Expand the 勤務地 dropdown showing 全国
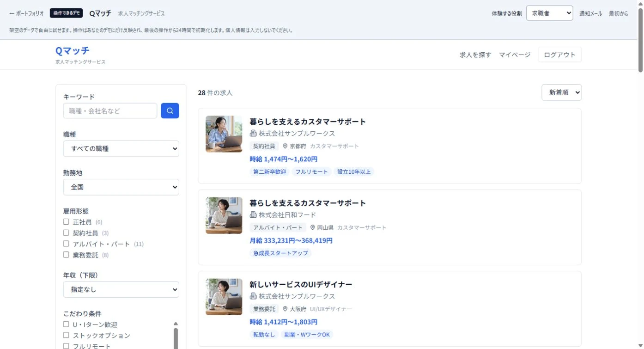Screen dimensions: 644x349 coord(121,187)
